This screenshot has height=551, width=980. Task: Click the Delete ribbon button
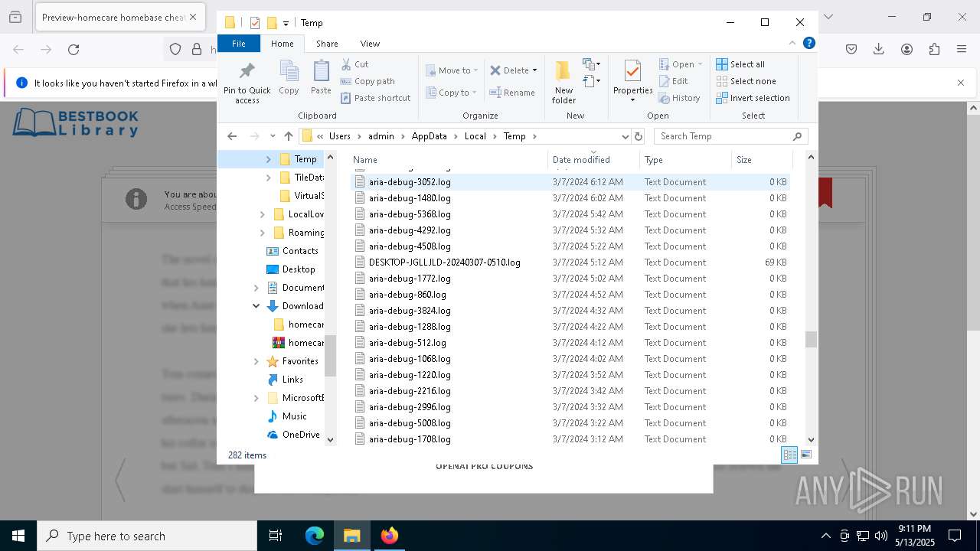point(510,70)
